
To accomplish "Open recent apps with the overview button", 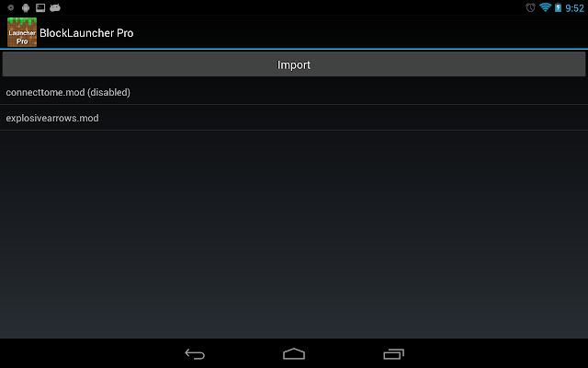I will [394, 353].
